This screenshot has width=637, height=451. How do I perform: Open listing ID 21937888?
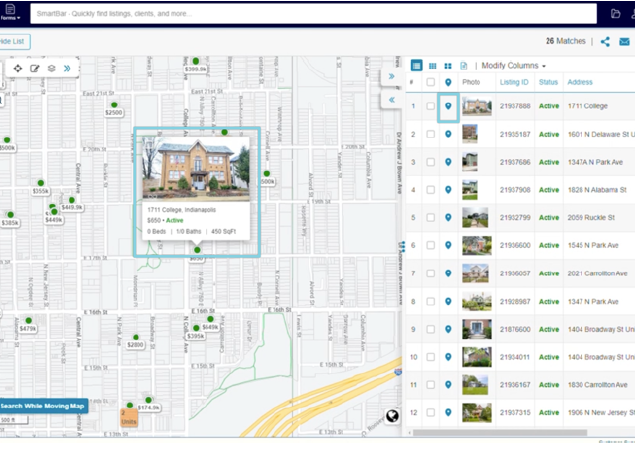515,106
